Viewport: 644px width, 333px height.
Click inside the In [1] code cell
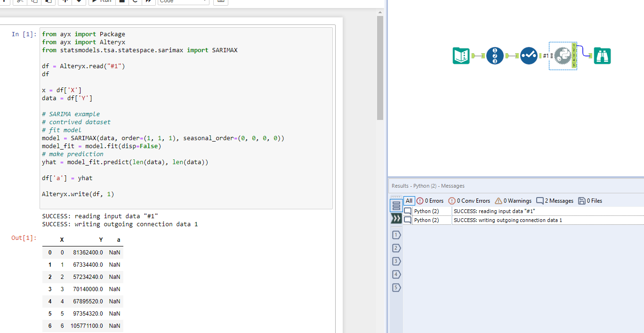pyautogui.click(x=186, y=118)
